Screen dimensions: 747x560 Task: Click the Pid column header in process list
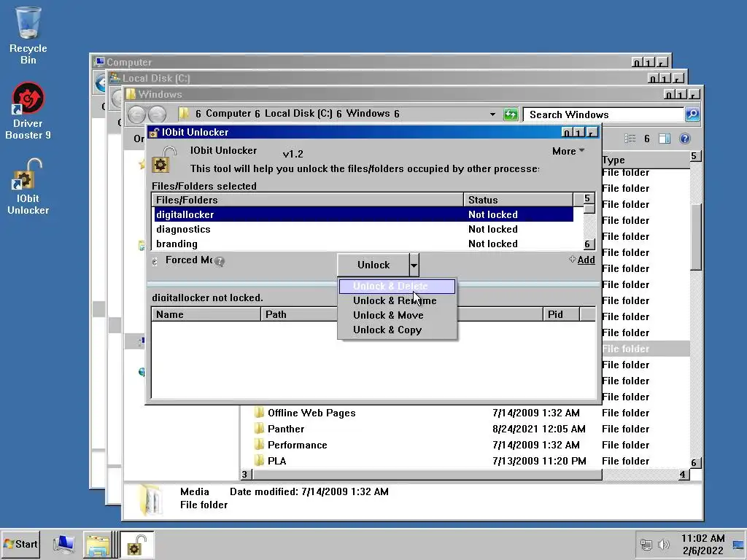(561, 314)
